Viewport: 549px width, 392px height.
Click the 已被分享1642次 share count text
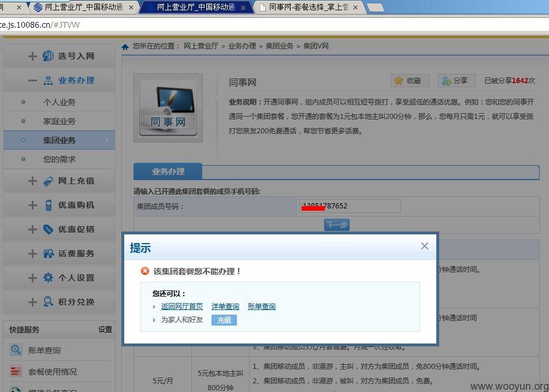(x=510, y=81)
